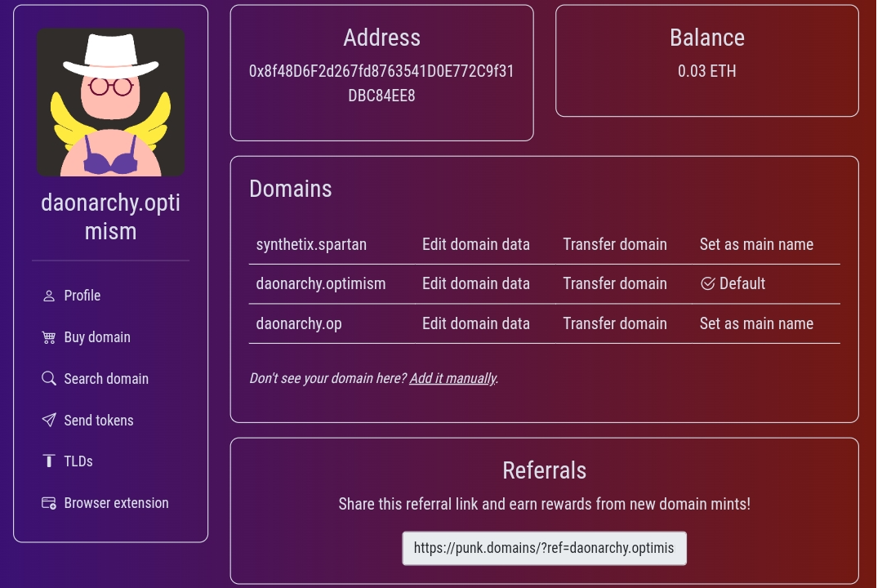Click the Add it manually link

(452, 378)
